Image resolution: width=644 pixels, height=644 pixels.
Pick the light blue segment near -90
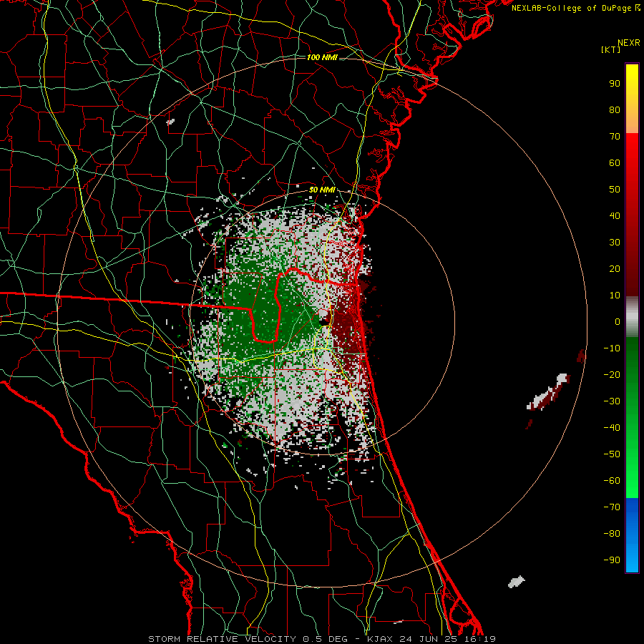(632, 559)
